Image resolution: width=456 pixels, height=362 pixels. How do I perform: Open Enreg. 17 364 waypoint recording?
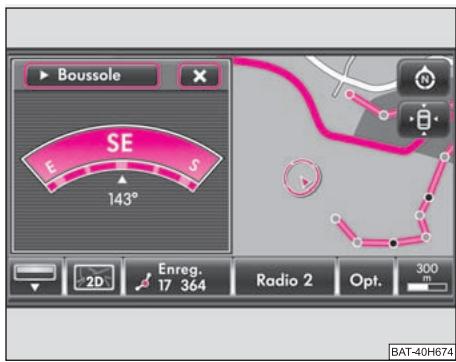[x=178, y=277]
